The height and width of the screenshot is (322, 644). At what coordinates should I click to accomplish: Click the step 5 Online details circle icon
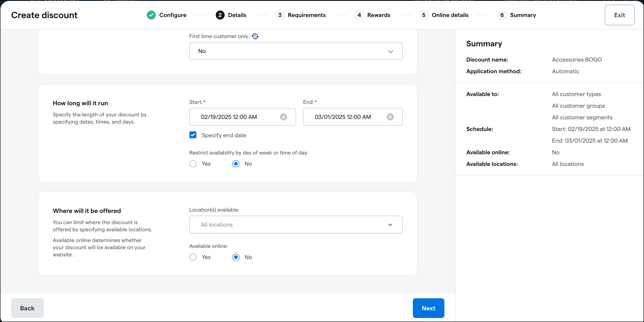[424, 15]
